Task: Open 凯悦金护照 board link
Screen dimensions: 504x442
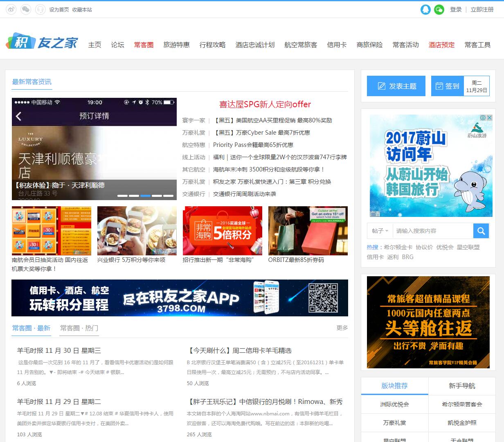Action: click(462, 423)
